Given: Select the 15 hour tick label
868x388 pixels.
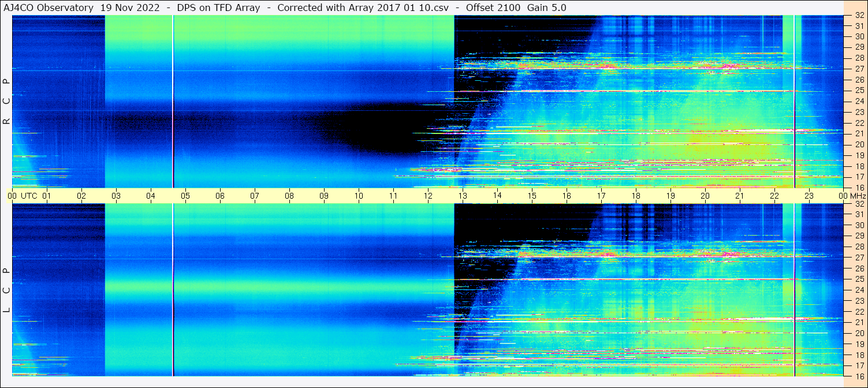Looking at the screenshot, I should pos(532,196).
